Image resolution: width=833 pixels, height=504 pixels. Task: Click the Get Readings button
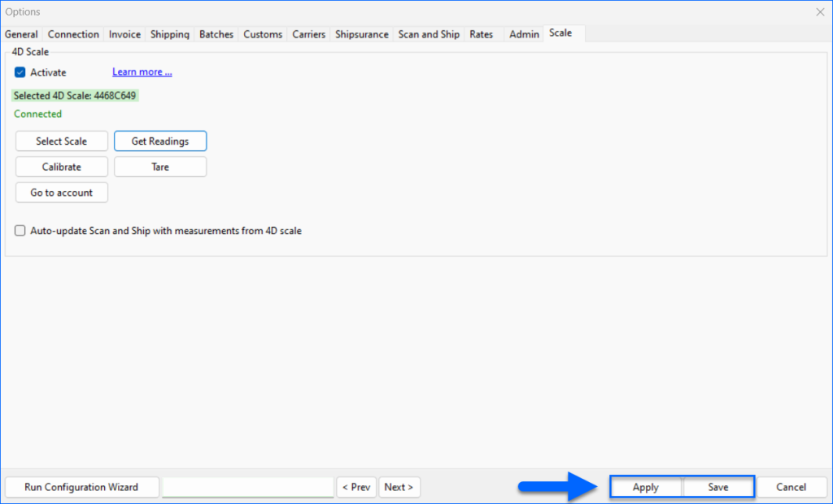(x=160, y=141)
